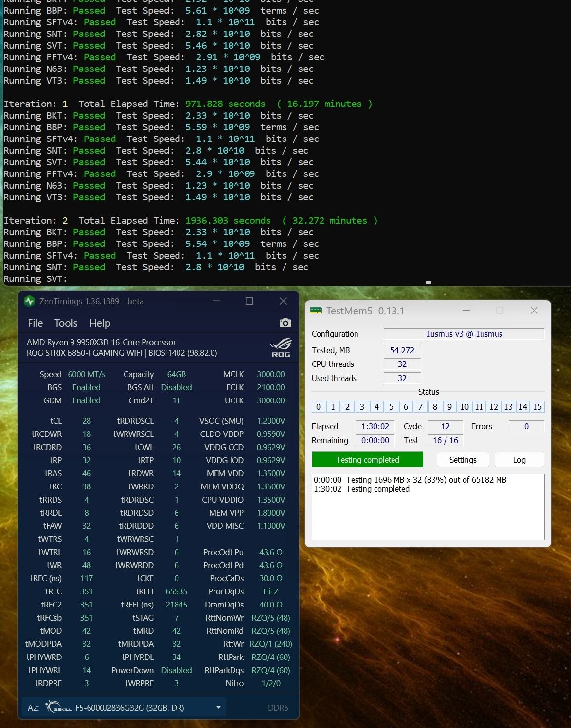
Task: Minimize the ZenTimings window
Action: coord(216,301)
